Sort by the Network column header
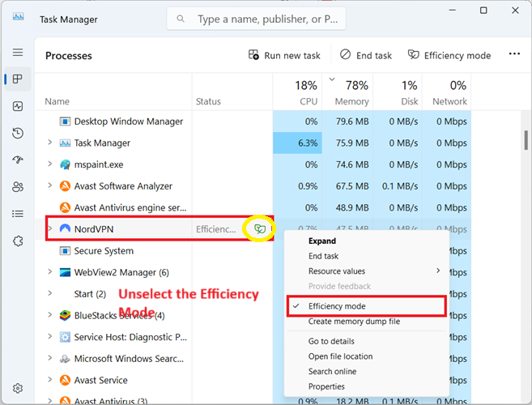 click(447, 92)
